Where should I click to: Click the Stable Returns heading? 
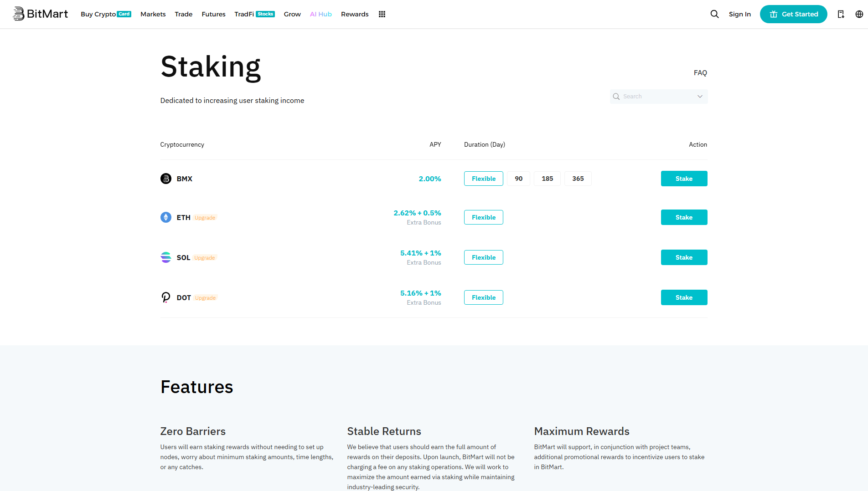[x=384, y=431]
